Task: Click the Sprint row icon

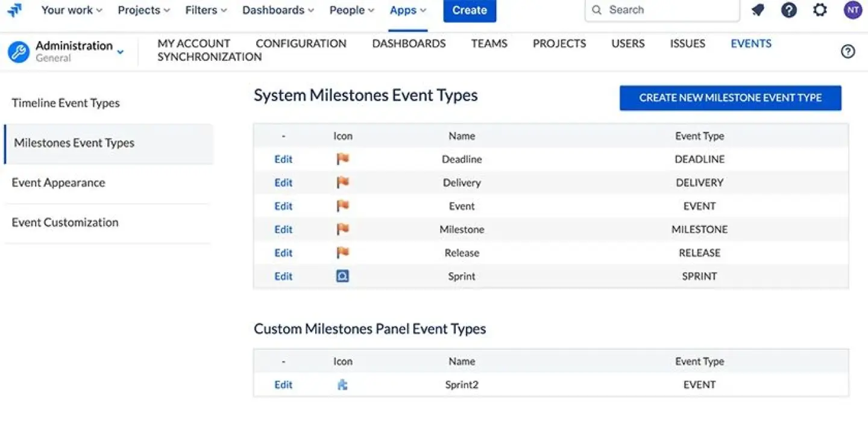Action: coord(342,276)
